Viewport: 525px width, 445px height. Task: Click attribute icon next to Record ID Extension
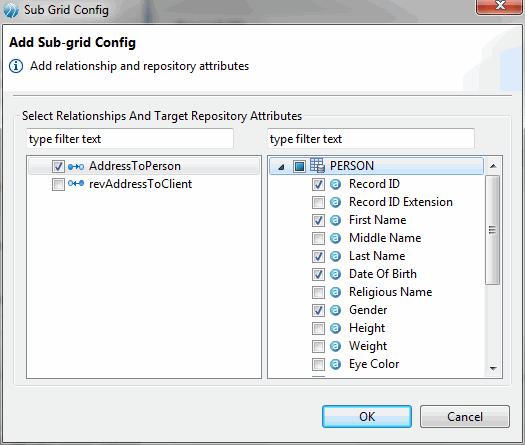335,202
